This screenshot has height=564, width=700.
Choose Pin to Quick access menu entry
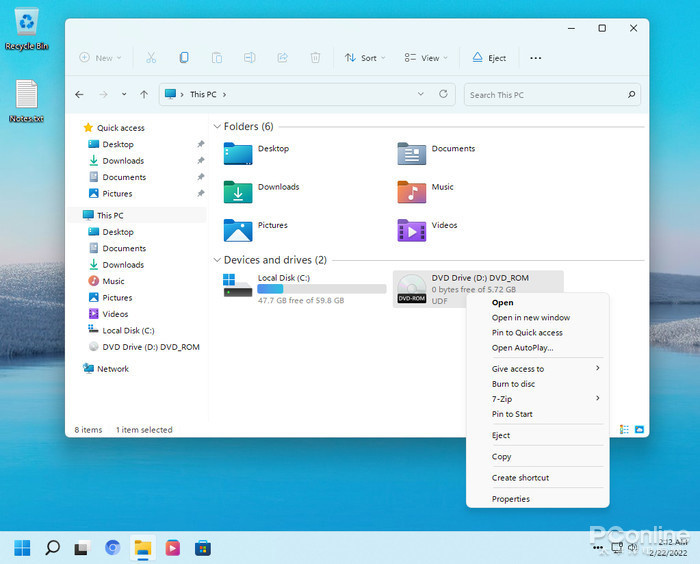click(x=527, y=333)
